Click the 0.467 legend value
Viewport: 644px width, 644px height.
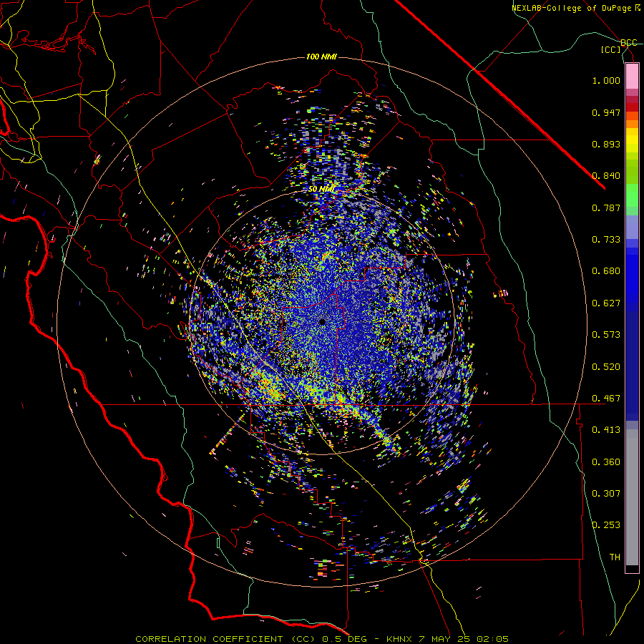[x=606, y=399]
